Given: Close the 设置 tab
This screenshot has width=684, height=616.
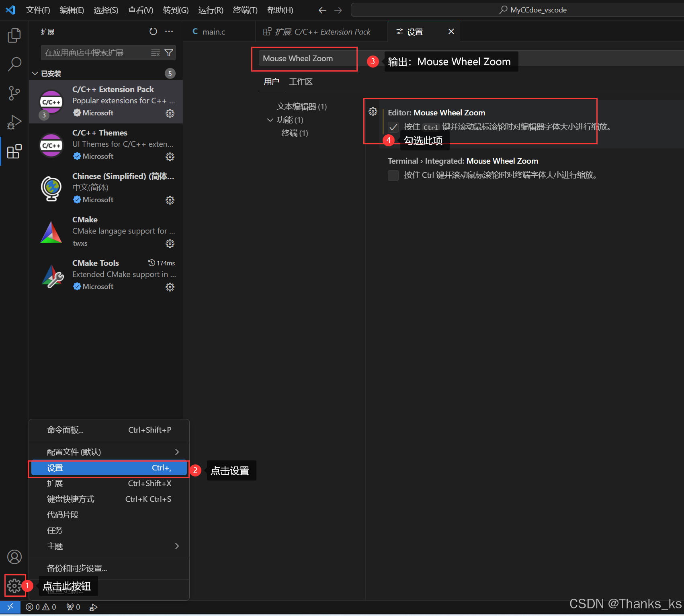Looking at the screenshot, I should pyautogui.click(x=451, y=31).
